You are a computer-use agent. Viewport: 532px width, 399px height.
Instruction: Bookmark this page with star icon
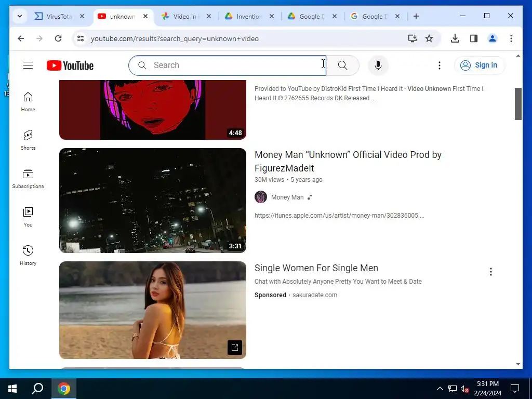pyautogui.click(x=429, y=38)
